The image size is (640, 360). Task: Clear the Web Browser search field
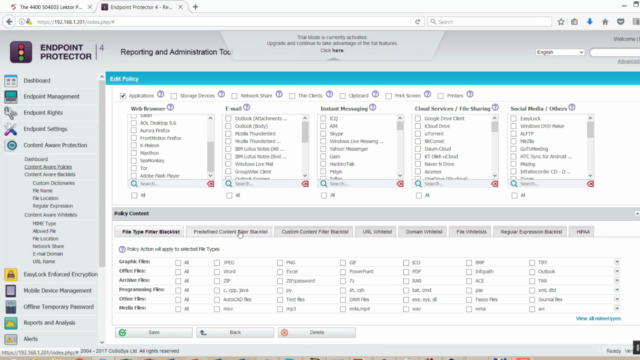(211, 184)
